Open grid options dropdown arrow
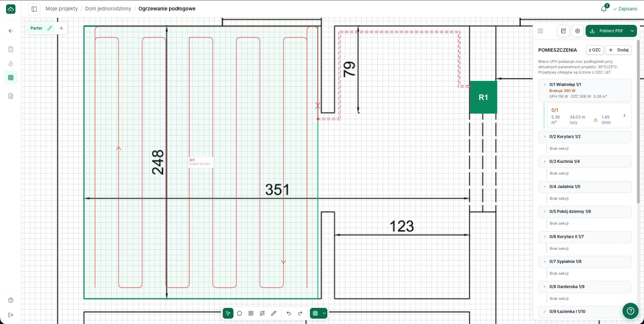644x324 pixels. click(324, 313)
